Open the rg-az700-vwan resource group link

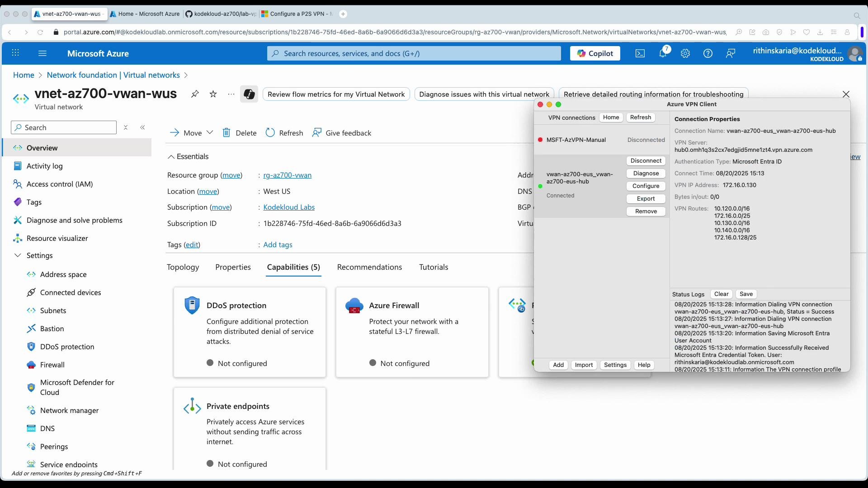tap(287, 175)
